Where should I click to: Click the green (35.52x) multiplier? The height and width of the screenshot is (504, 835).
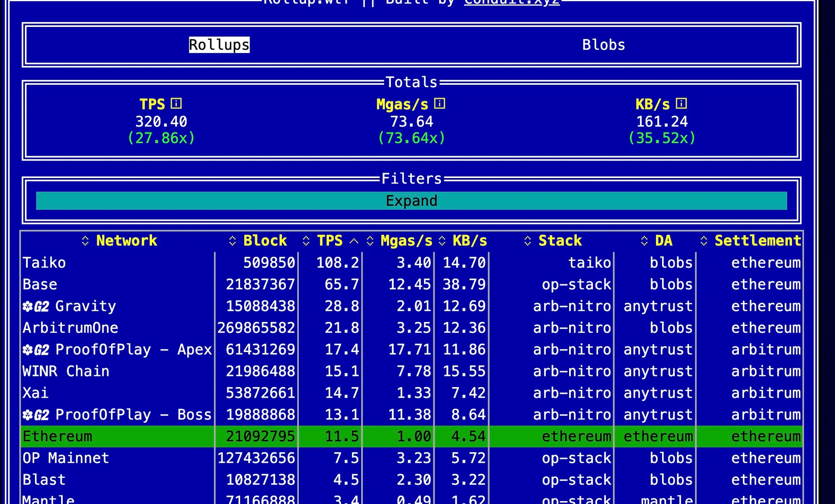pos(662,138)
